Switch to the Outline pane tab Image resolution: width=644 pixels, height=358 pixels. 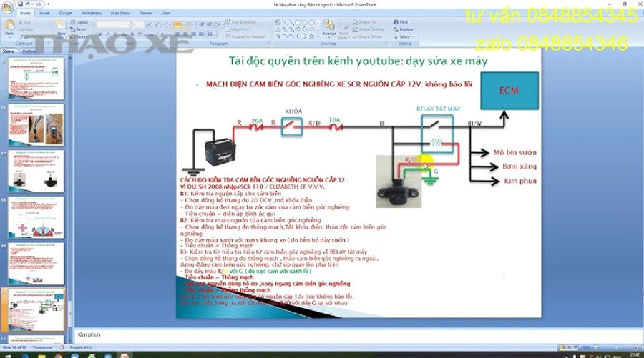coord(29,51)
